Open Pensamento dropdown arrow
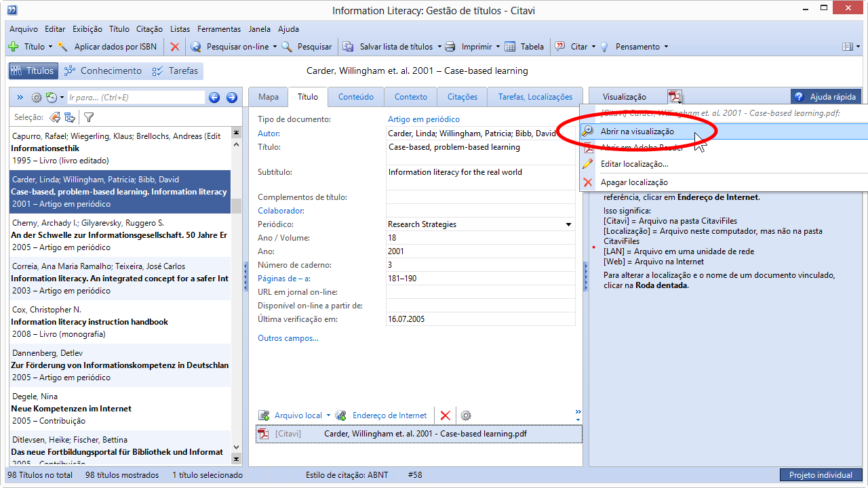The image size is (868, 488). [666, 47]
